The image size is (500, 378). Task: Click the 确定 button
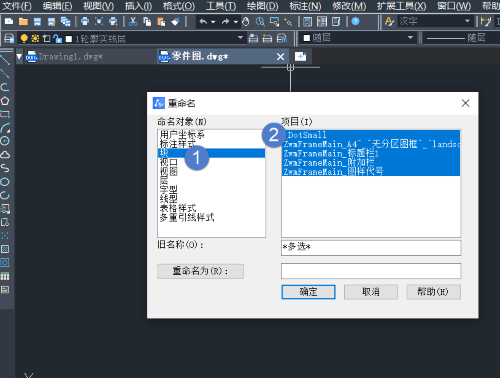tap(308, 292)
